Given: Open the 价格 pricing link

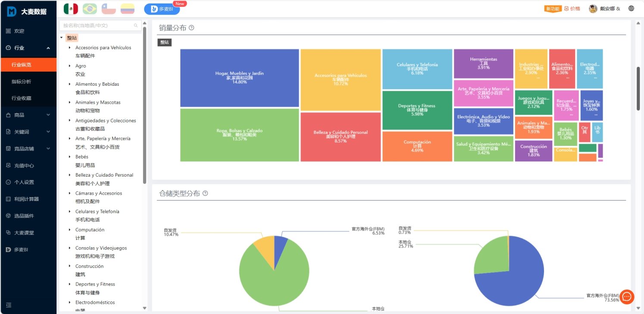Looking at the screenshot, I should [x=572, y=9].
